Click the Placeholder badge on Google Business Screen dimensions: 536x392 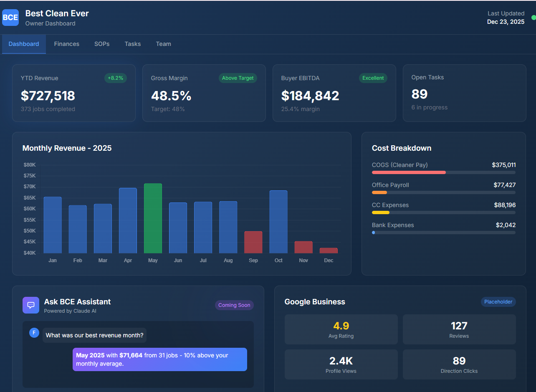point(498,302)
